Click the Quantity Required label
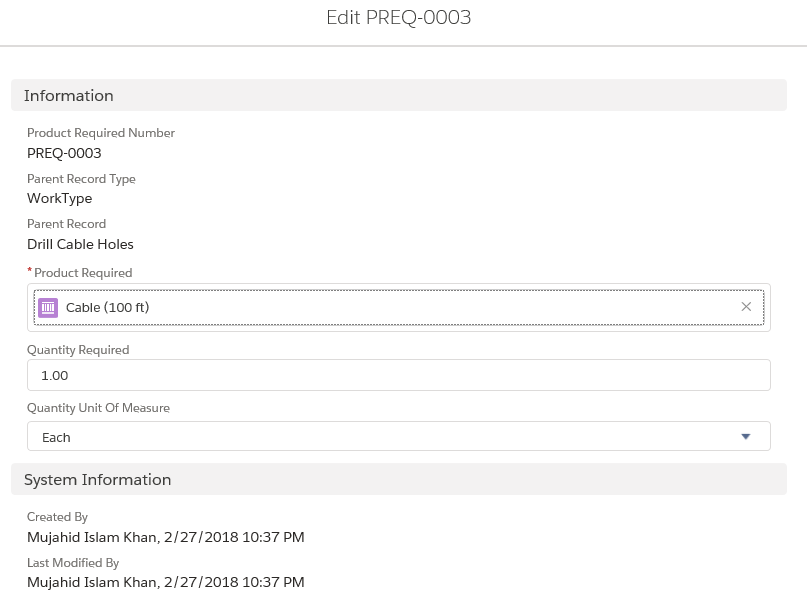The image size is (807, 608). [78, 350]
